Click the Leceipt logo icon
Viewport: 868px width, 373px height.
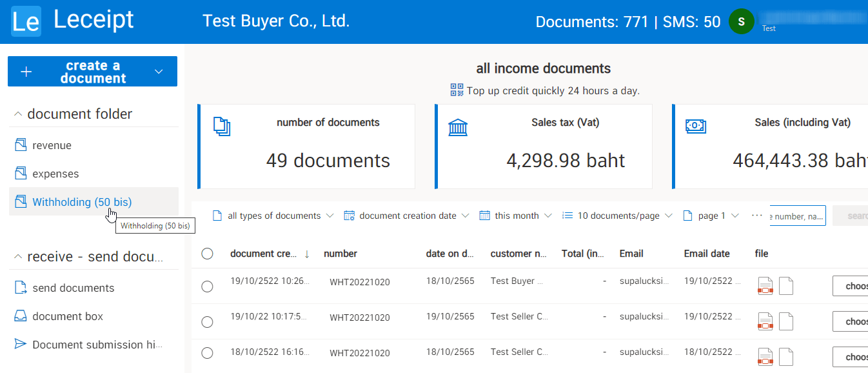click(x=26, y=21)
